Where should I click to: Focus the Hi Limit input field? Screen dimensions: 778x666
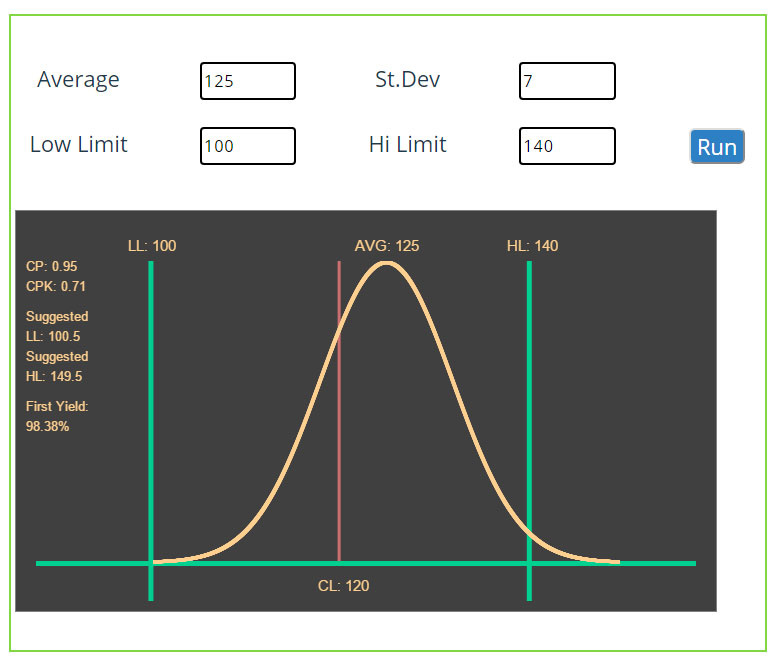click(x=567, y=146)
